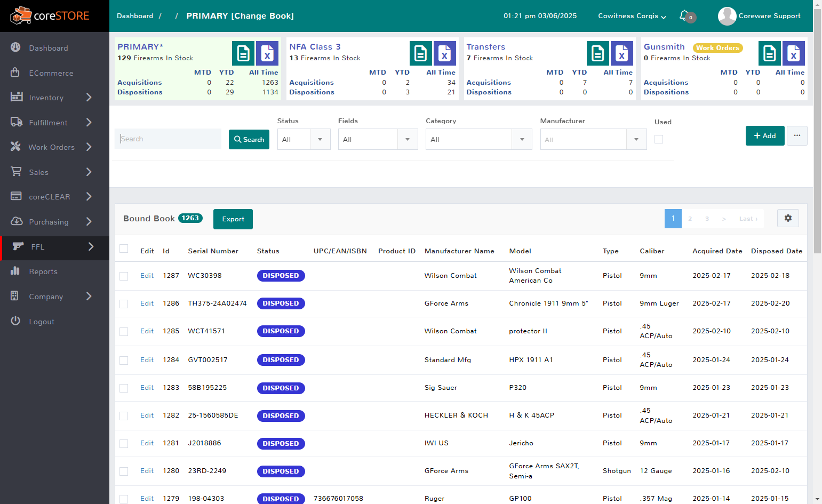The height and width of the screenshot is (504, 822).
Task: Open the Manufacturer filter dropdown
Action: pyautogui.click(x=594, y=139)
